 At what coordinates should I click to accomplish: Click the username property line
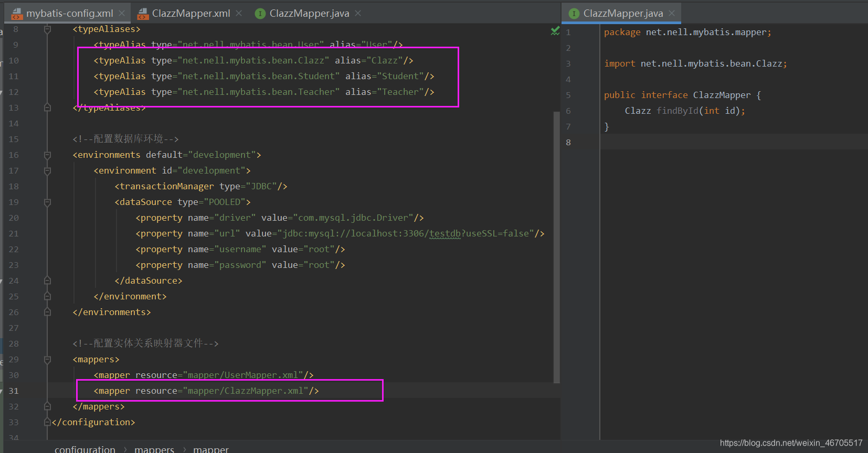click(240, 249)
